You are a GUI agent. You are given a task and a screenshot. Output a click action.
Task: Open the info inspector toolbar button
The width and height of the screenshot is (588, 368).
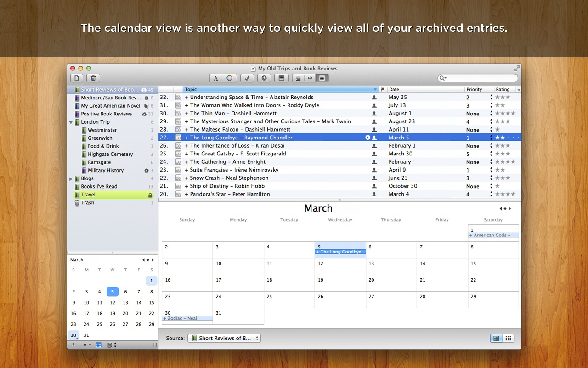(x=264, y=78)
